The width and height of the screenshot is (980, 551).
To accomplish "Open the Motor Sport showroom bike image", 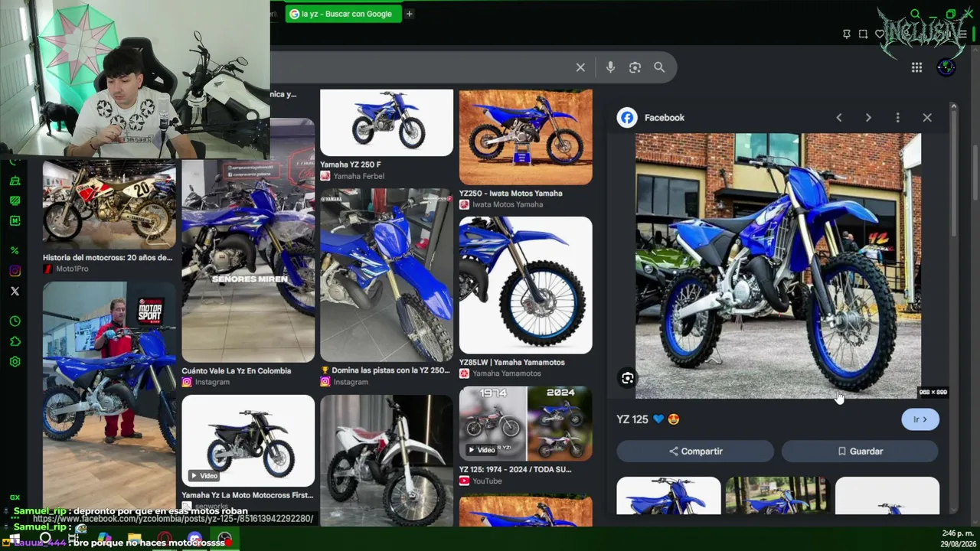I will [x=109, y=398].
